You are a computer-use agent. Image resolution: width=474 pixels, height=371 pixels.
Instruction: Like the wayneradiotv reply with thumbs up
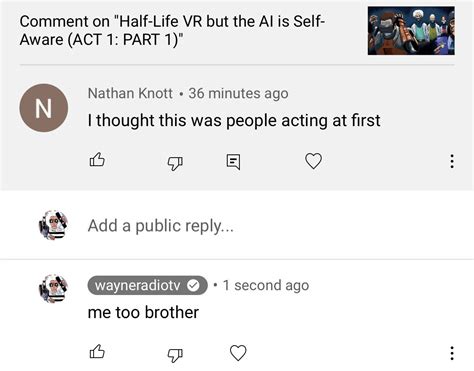97,351
